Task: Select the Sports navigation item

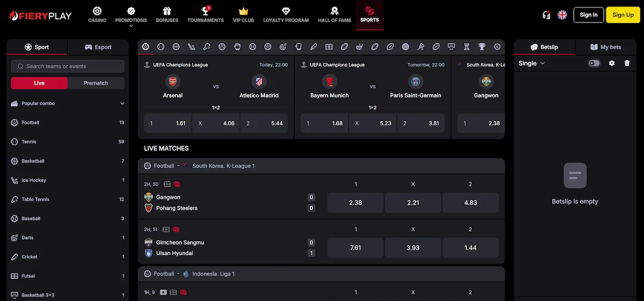Action: (x=369, y=15)
